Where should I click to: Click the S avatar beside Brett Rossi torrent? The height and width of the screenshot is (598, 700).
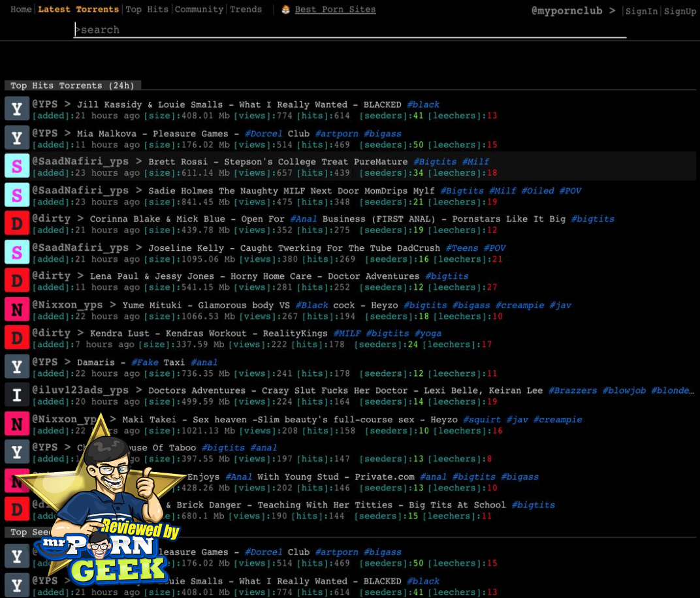(17, 166)
